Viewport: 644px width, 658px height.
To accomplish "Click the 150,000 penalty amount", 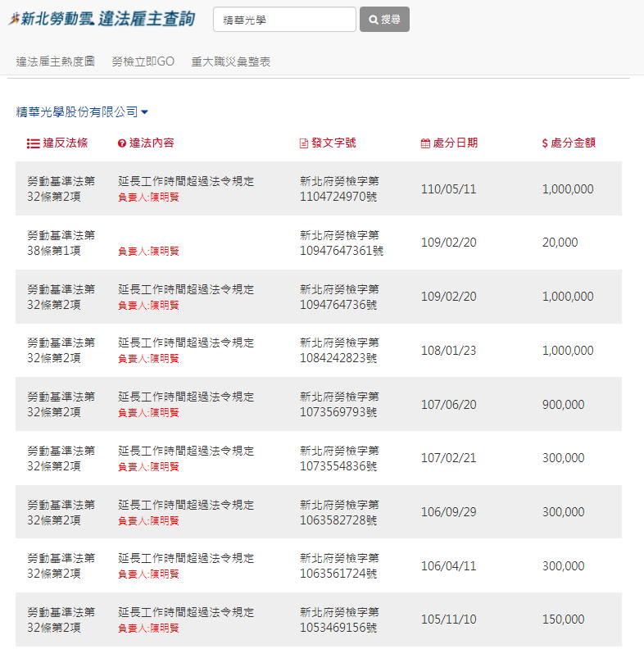I will (564, 619).
